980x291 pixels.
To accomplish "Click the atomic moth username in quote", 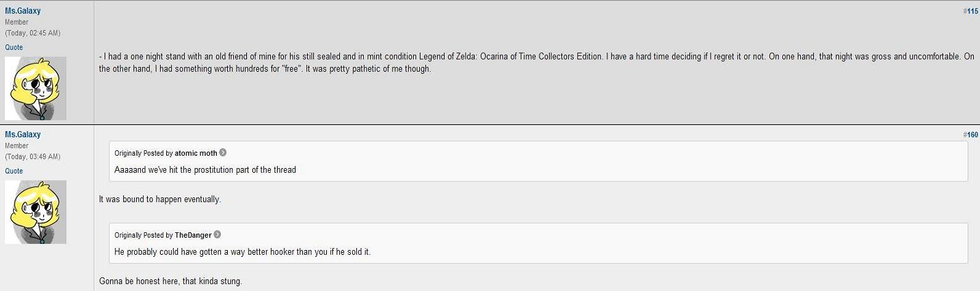I will [x=196, y=153].
